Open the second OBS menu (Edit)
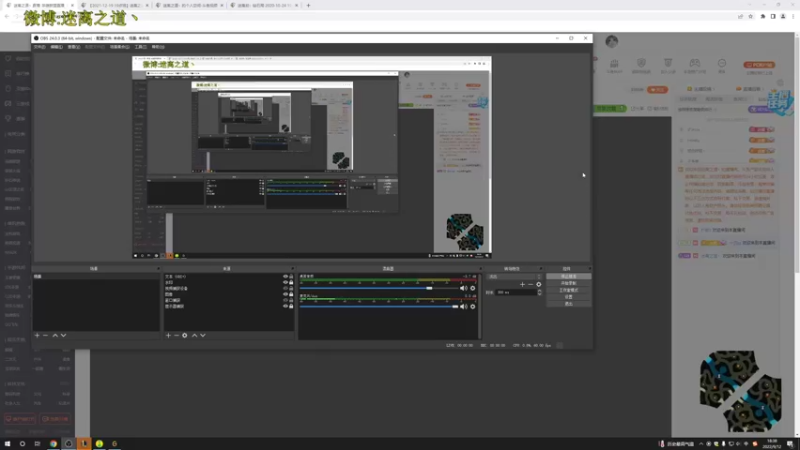 tap(57, 47)
